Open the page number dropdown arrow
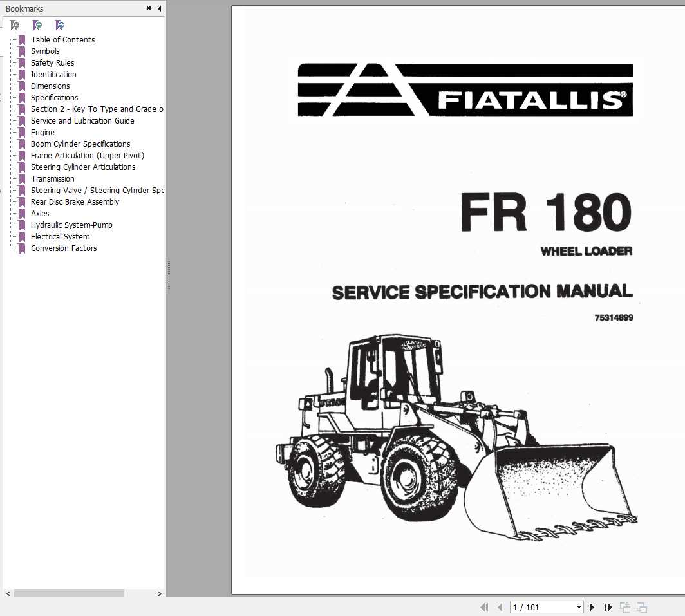 click(577, 607)
